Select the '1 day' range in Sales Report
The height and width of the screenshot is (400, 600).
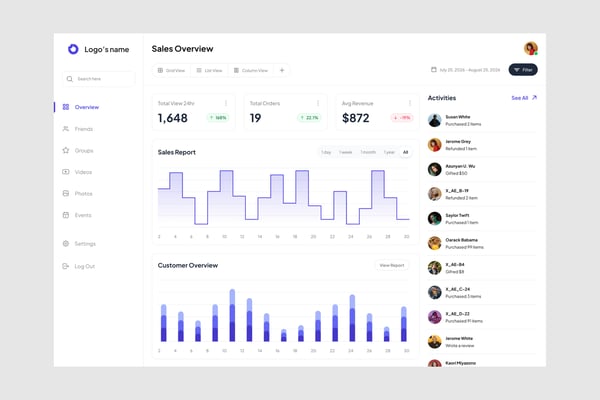coord(326,152)
